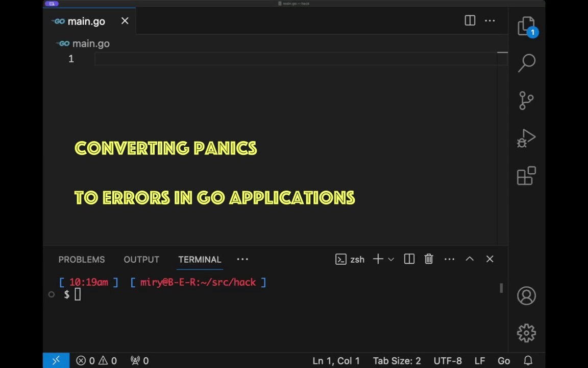Image resolution: width=588 pixels, height=368 pixels.
Task: Click ports forwarded indicator showing 0
Action: point(139,361)
